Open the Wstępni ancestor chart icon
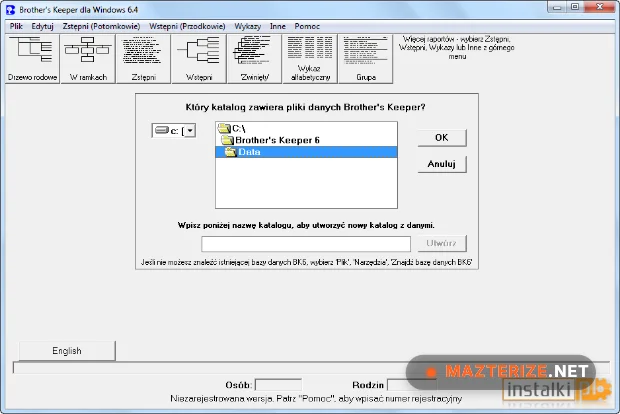Image resolution: width=620 pixels, height=414 pixels. click(199, 59)
